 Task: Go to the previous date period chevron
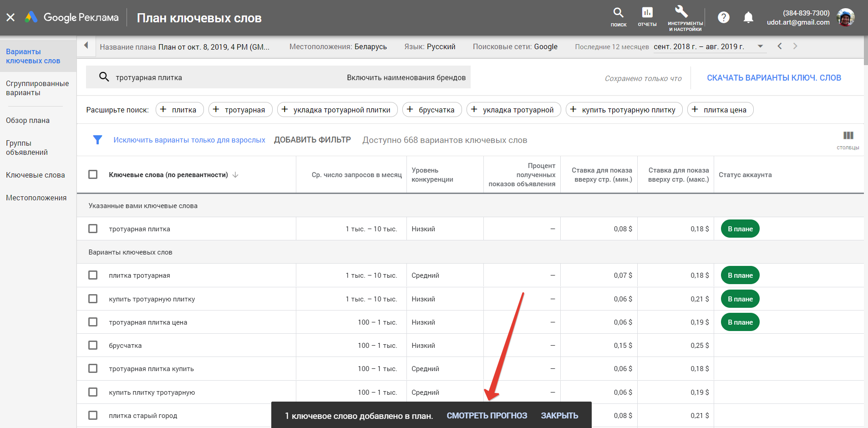tap(780, 46)
